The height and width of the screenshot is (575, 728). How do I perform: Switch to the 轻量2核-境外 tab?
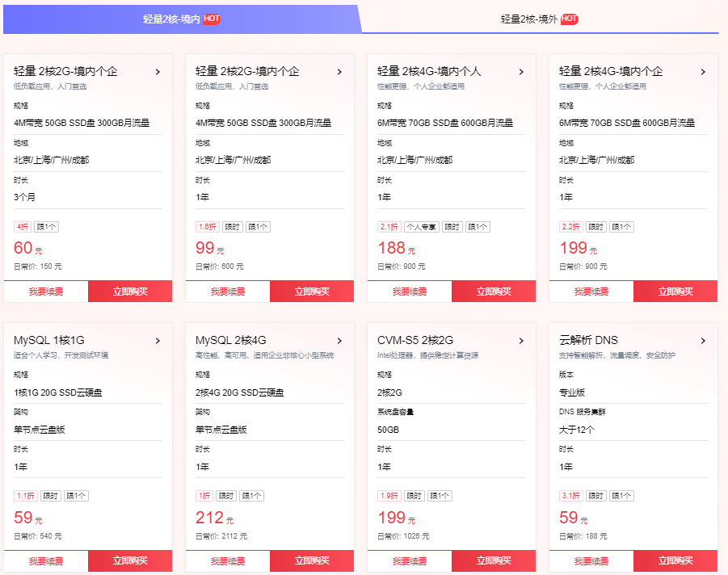pos(540,19)
